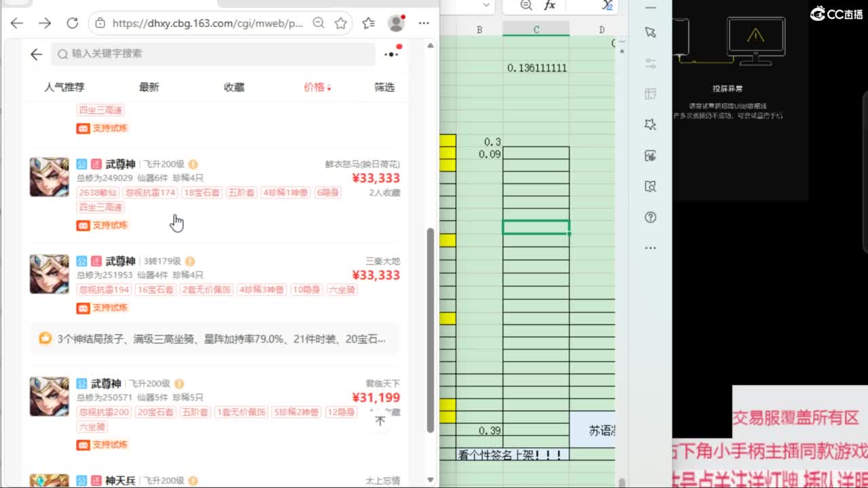Viewport: 868px width, 488px height.
Task: Click the 三秦大地 server name
Action: pos(383,261)
